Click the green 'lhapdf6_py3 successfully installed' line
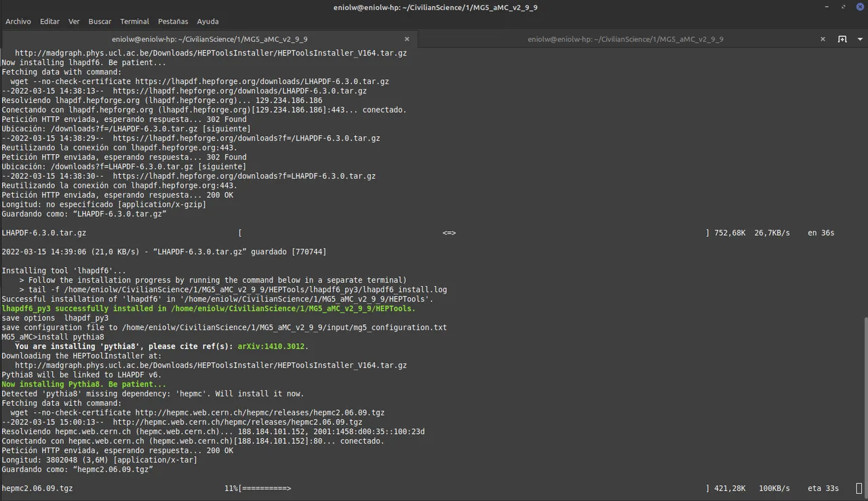The width and height of the screenshot is (868, 501). (x=208, y=308)
